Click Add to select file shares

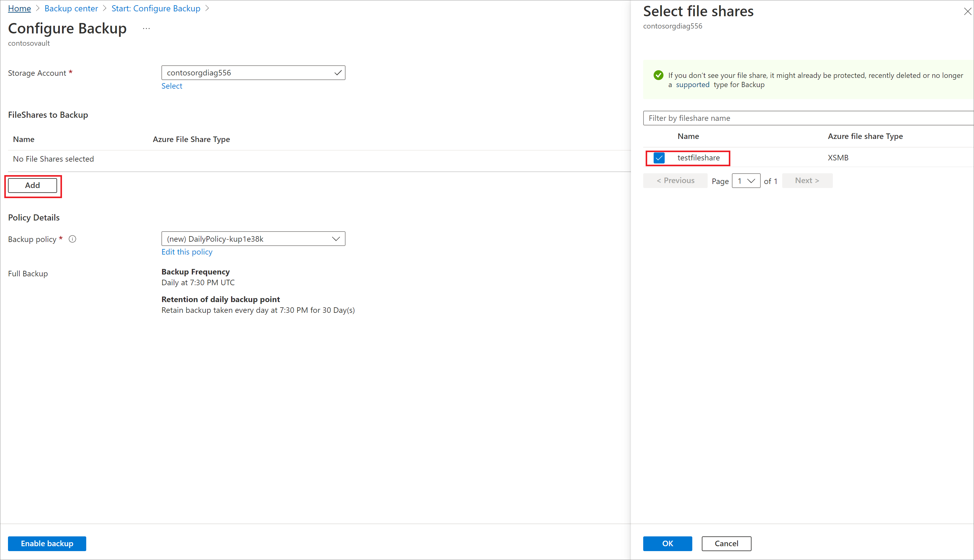[32, 185]
